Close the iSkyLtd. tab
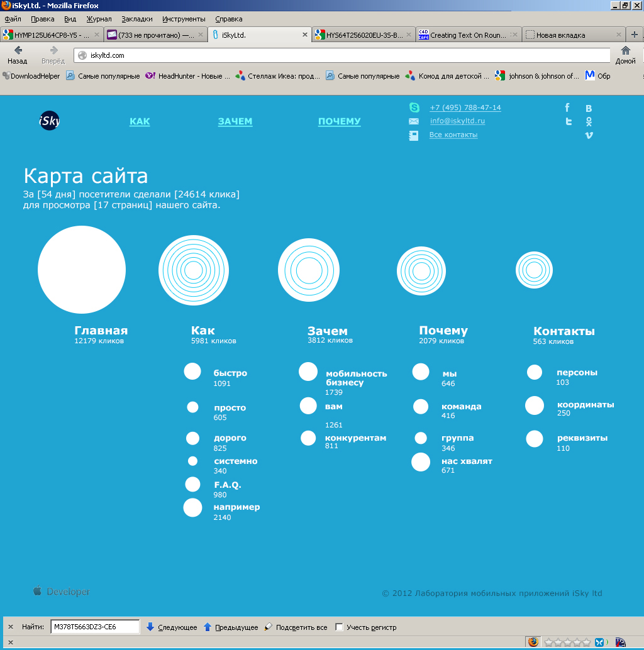This screenshot has width=644, height=650. 305,35
